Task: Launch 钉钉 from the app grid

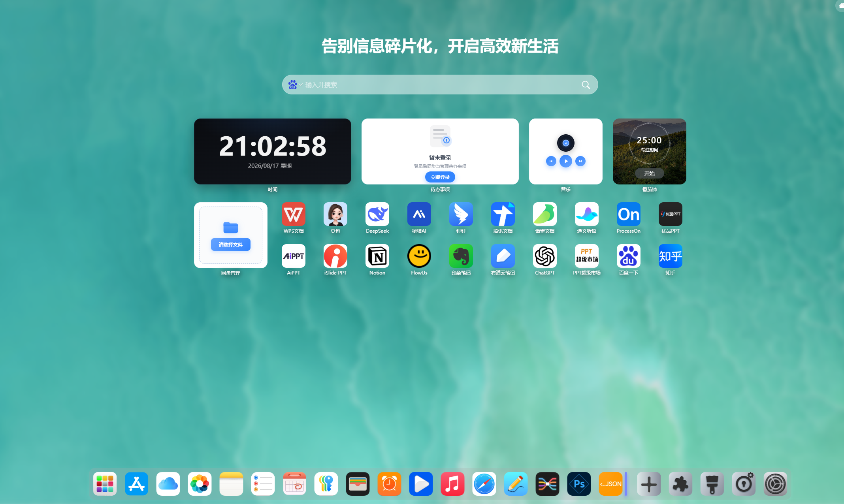Action: 461,214
